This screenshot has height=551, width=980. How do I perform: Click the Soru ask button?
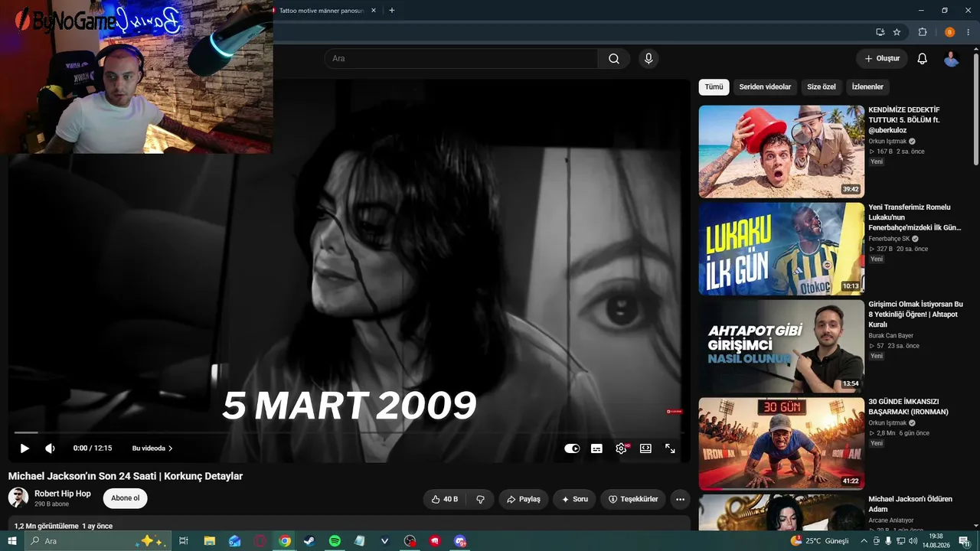click(574, 499)
